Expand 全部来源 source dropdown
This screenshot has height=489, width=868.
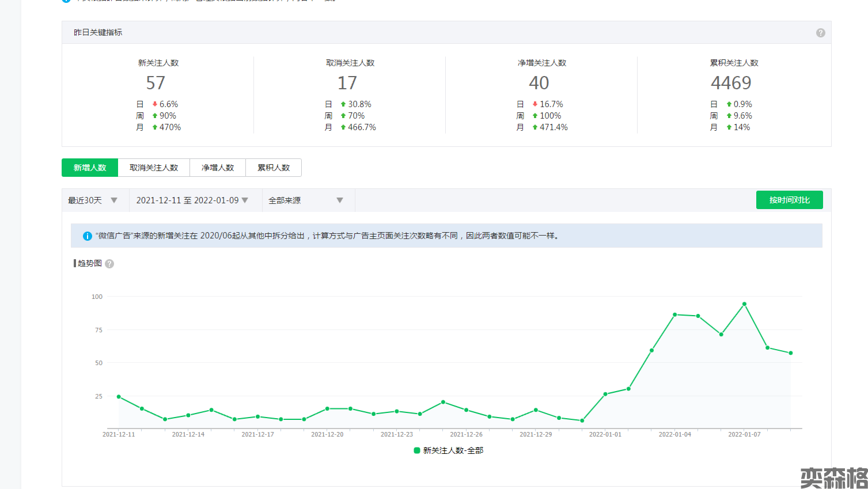306,200
